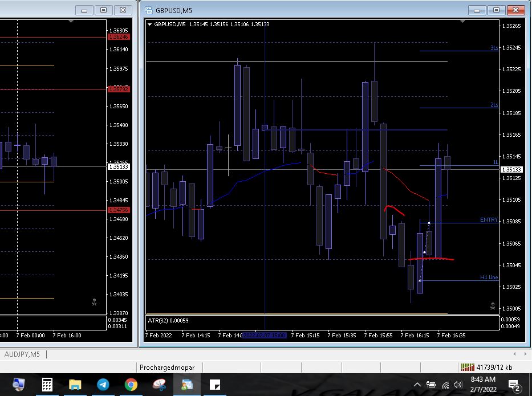Click the MetaTrader taskbar icon

click(x=187, y=385)
